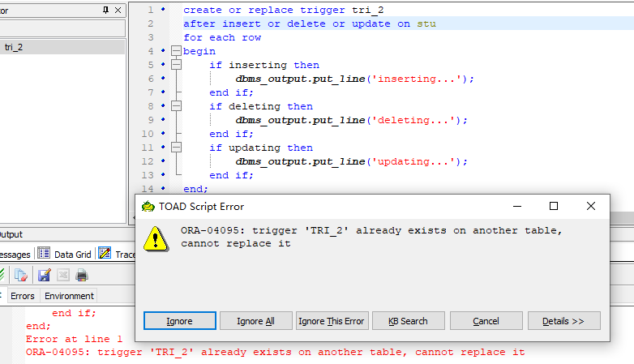Screen dimensions: 634x364
Task: Toggle breakpoint dot on line 12
Action: coord(163,161)
